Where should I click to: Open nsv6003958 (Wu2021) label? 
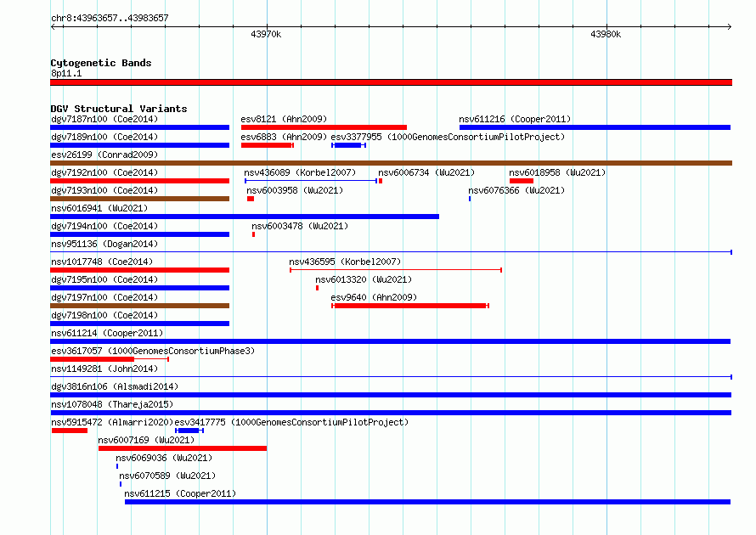[295, 190]
